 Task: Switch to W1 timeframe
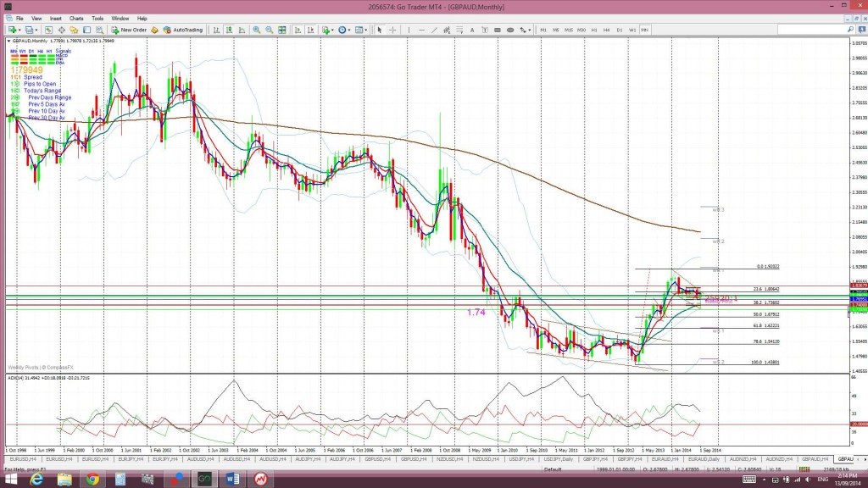click(632, 30)
